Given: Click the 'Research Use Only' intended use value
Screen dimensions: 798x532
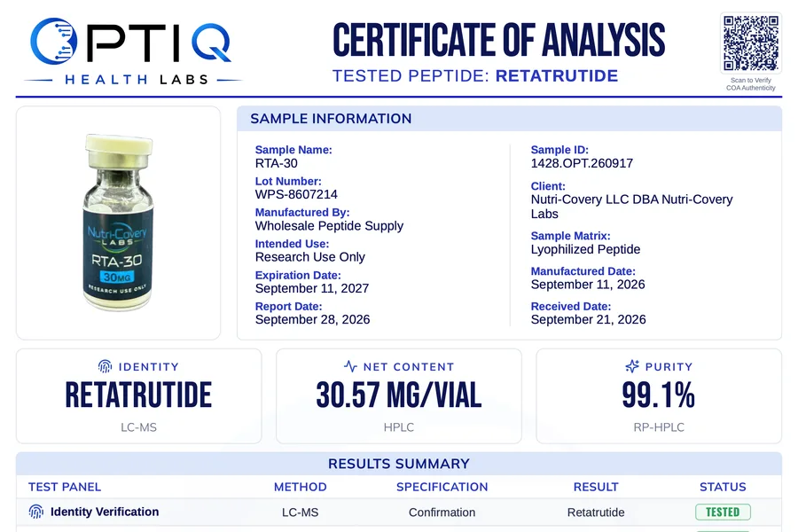Looking at the screenshot, I should [310, 257].
